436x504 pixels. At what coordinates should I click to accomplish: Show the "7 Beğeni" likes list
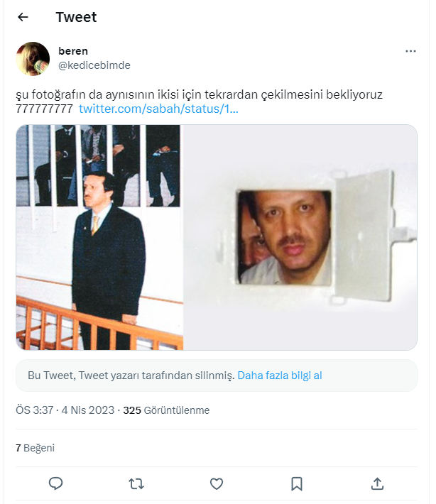[x=35, y=448]
